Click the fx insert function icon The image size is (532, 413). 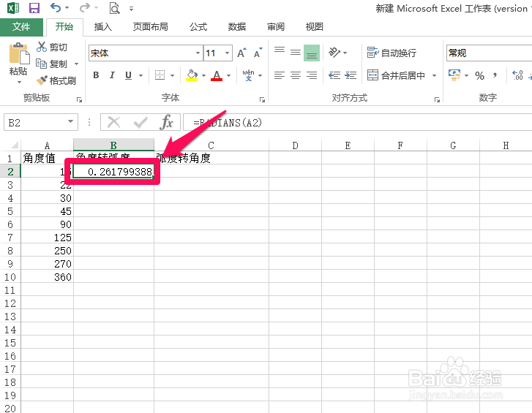(x=167, y=122)
